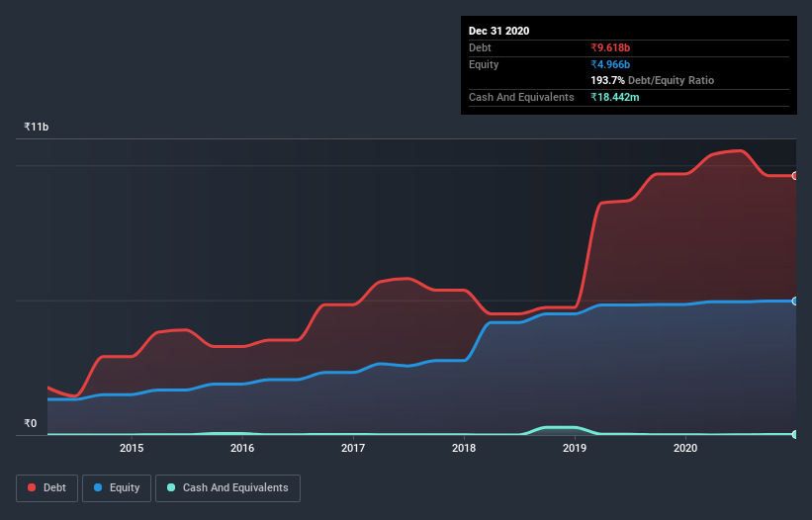Click the 2019 axis label
This screenshot has height=520, width=812.
pos(575,448)
